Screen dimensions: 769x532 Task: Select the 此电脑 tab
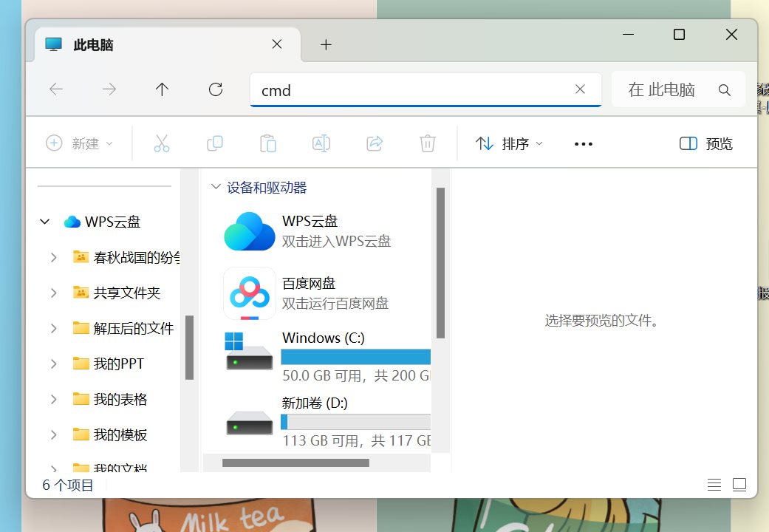point(167,44)
